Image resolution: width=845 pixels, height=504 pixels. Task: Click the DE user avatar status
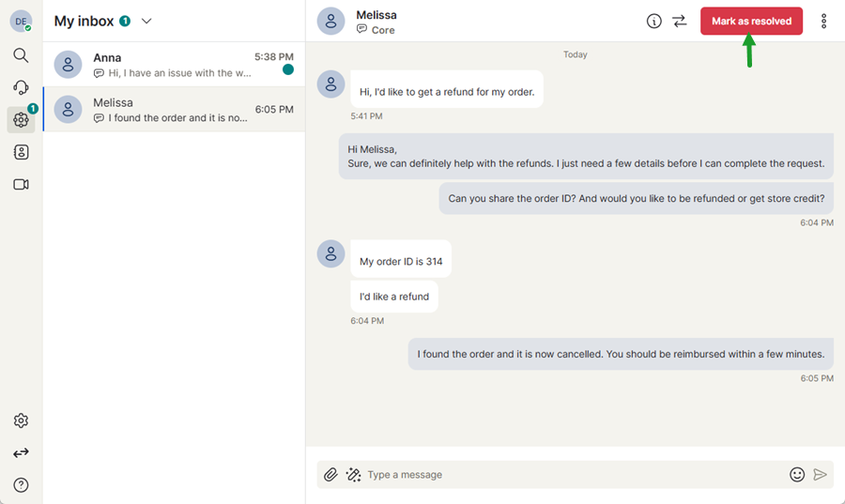pos(21,21)
